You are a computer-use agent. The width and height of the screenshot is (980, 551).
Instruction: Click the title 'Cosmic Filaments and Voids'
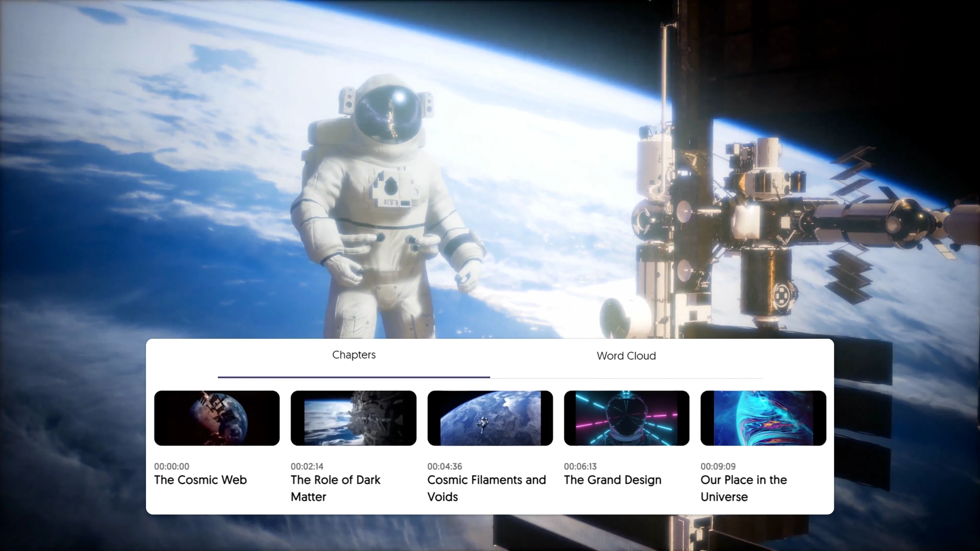pos(487,488)
